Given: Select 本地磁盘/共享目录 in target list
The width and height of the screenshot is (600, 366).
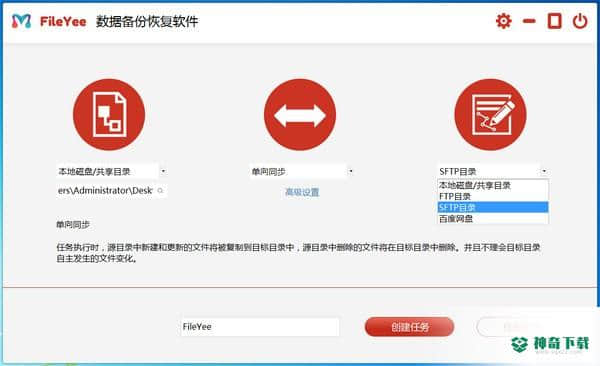Looking at the screenshot, I should pyautogui.click(x=493, y=185).
